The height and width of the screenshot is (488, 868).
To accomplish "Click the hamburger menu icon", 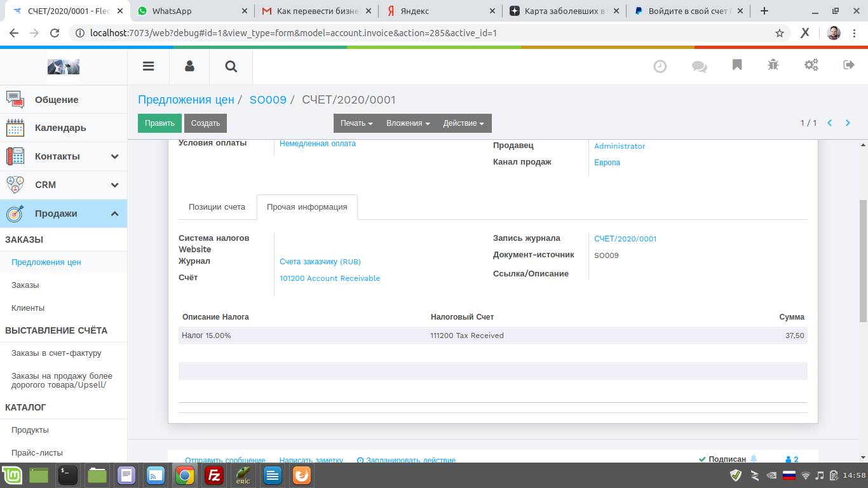I will [148, 66].
